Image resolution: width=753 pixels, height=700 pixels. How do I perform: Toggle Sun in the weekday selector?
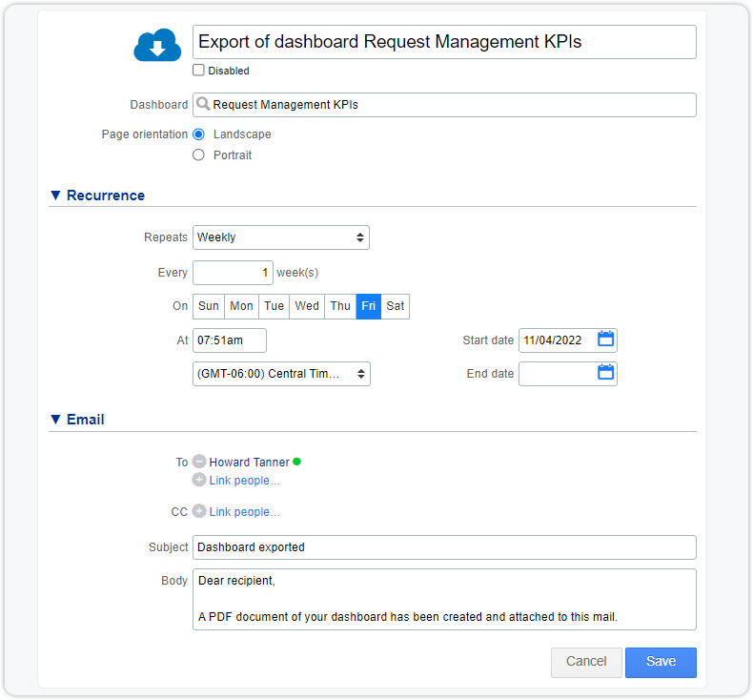[x=209, y=306]
